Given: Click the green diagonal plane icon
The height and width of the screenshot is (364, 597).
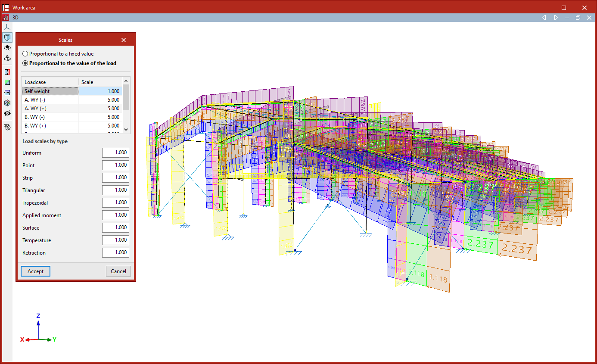Looking at the screenshot, I should [x=7, y=82].
